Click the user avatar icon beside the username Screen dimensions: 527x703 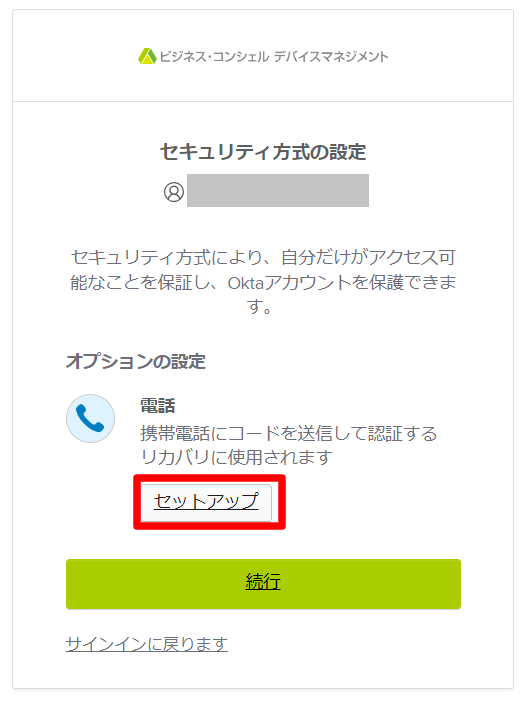tap(174, 192)
